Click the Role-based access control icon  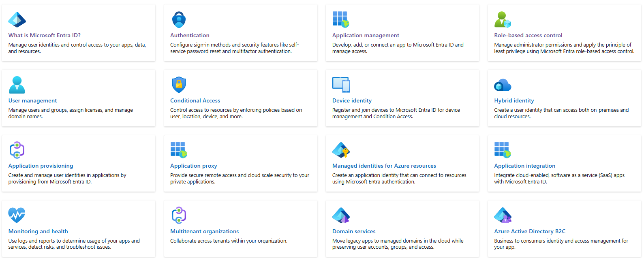[x=503, y=19]
